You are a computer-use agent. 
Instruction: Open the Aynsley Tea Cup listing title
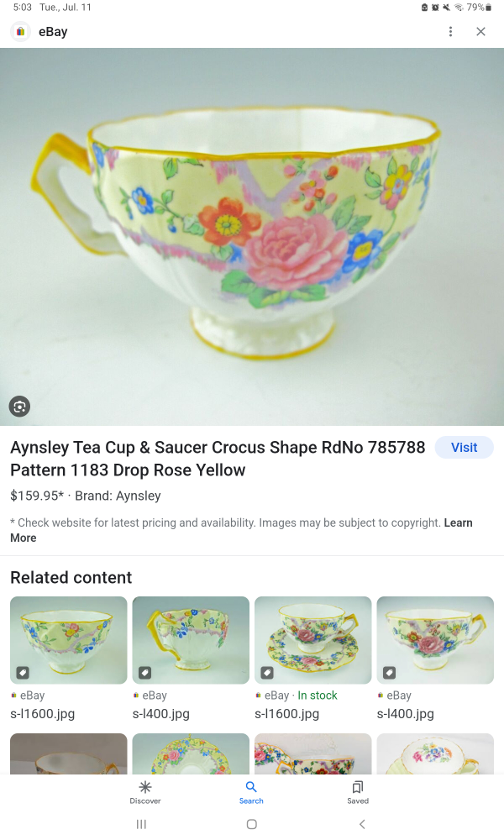pyautogui.click(x=218, y=459)
